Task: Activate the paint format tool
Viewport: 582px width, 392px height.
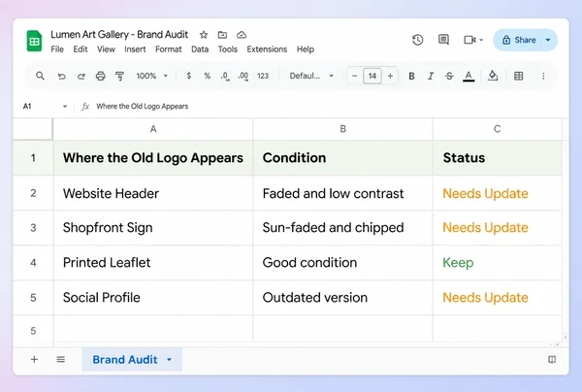Action: pos(119,76)
